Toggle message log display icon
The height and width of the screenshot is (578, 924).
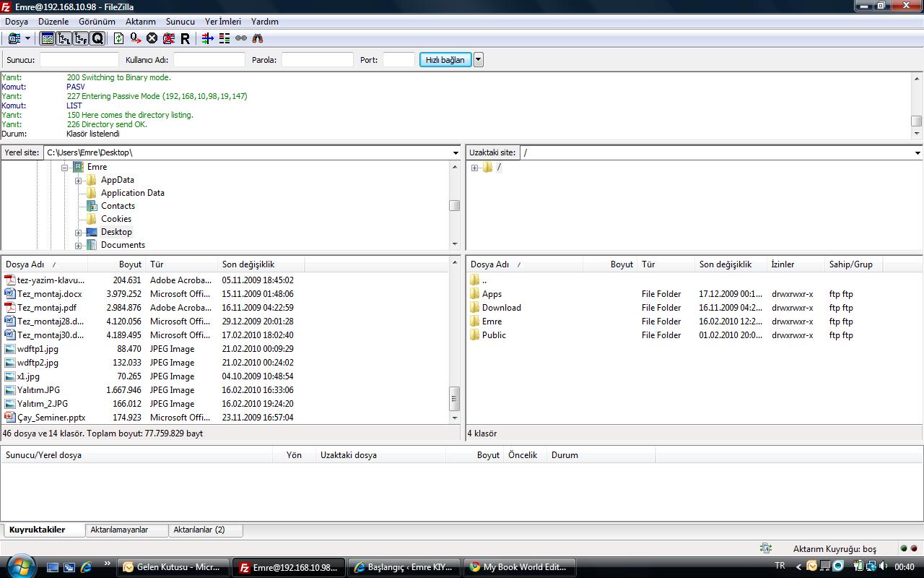(48, 38)
